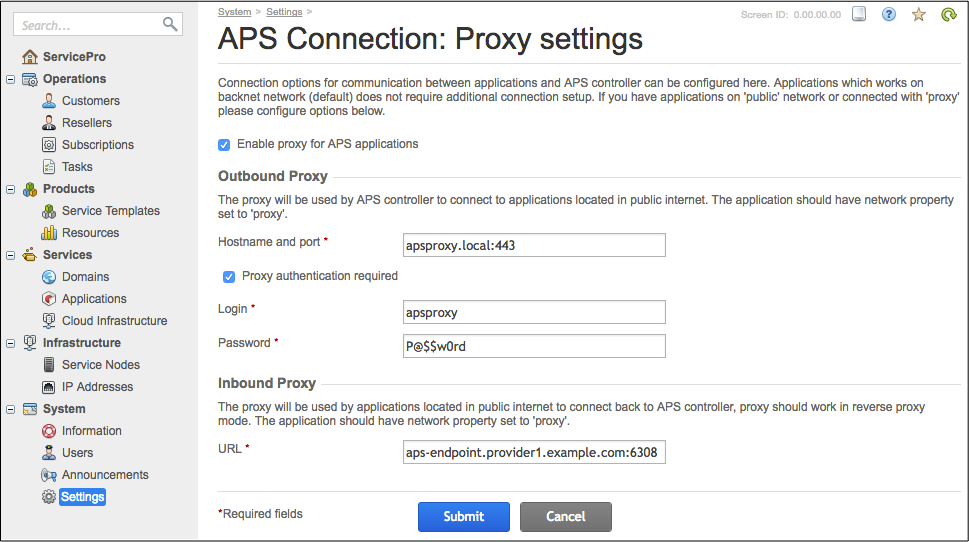
Task: Click the Domains globe icon
Action: coord(49,277)
